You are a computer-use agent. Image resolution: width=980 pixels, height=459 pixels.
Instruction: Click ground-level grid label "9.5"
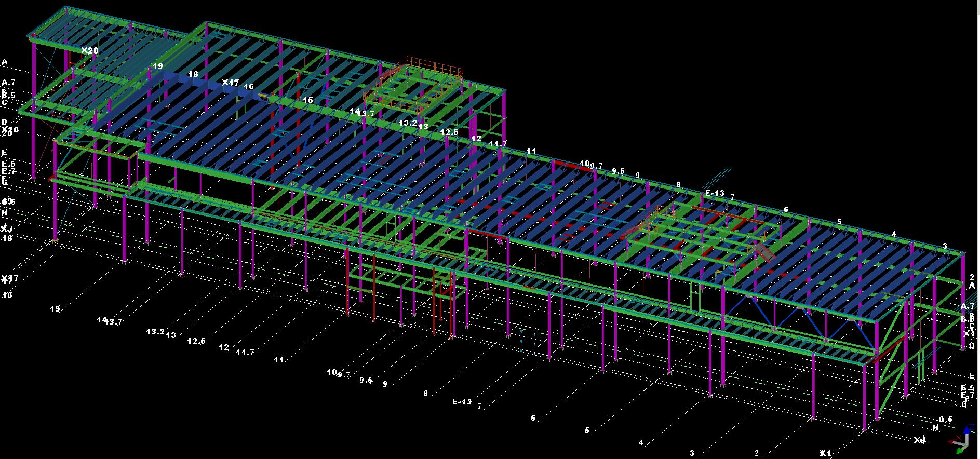coord(366,380)
